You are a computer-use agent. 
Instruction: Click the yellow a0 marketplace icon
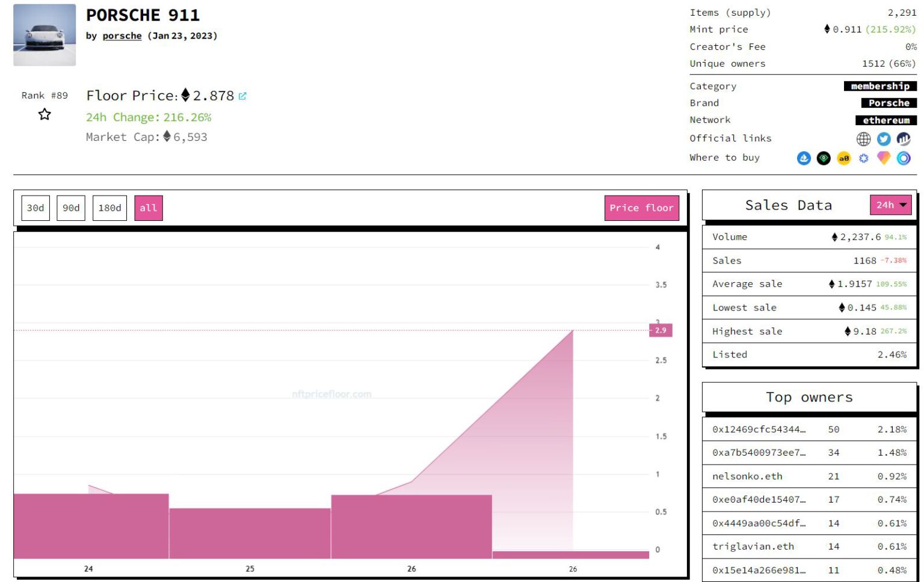844,158
